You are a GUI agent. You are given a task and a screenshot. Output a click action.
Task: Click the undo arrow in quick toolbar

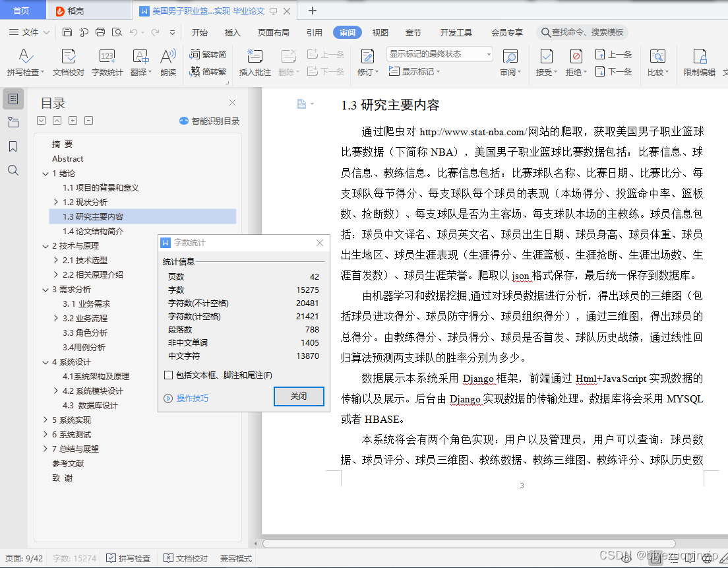(x=134, y=32)
